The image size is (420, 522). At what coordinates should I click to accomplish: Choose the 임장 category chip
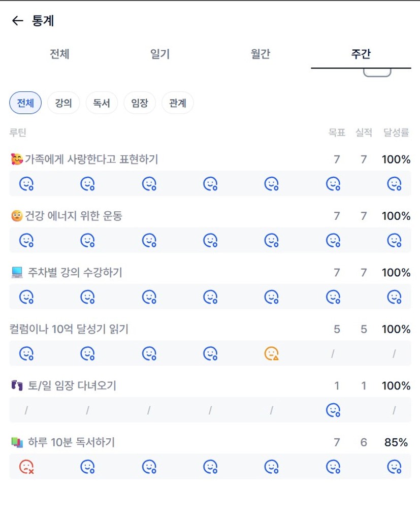140,103
